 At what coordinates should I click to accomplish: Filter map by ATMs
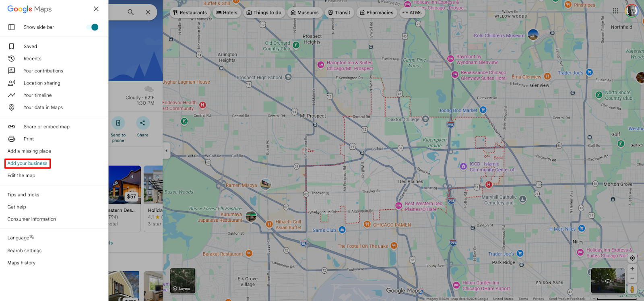pyautogui.click(x=412, y=12)
